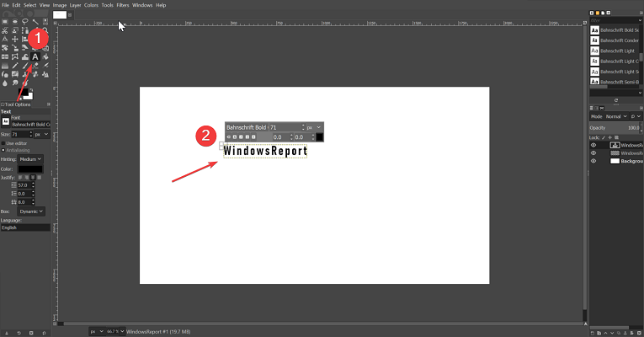Open the Box Dynamic dropdown
The height and width of the screenshot is (337, 644).
[x=31, y=211]
